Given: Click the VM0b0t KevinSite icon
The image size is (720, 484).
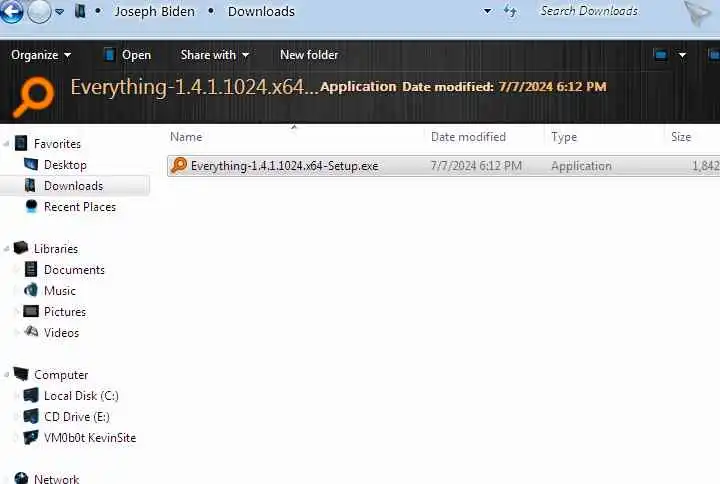Looking at the screenshot, I should click(x=31, y=437).
